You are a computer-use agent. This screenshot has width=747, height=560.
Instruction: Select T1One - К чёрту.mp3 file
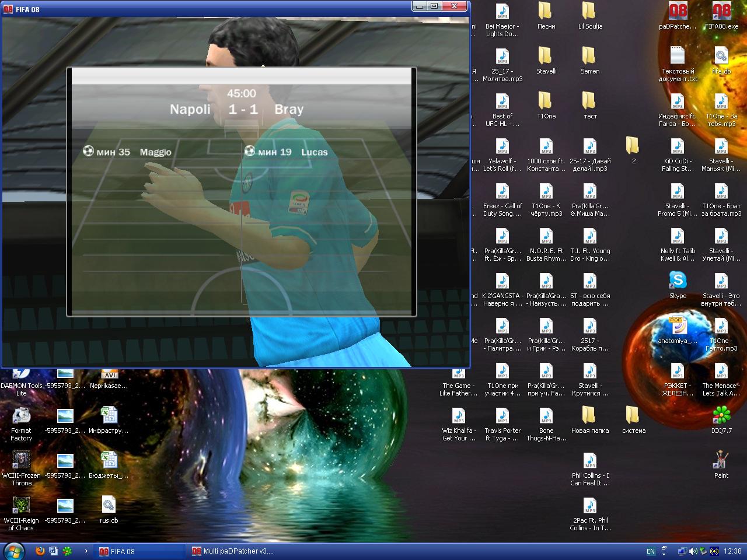tap(546, 199)
